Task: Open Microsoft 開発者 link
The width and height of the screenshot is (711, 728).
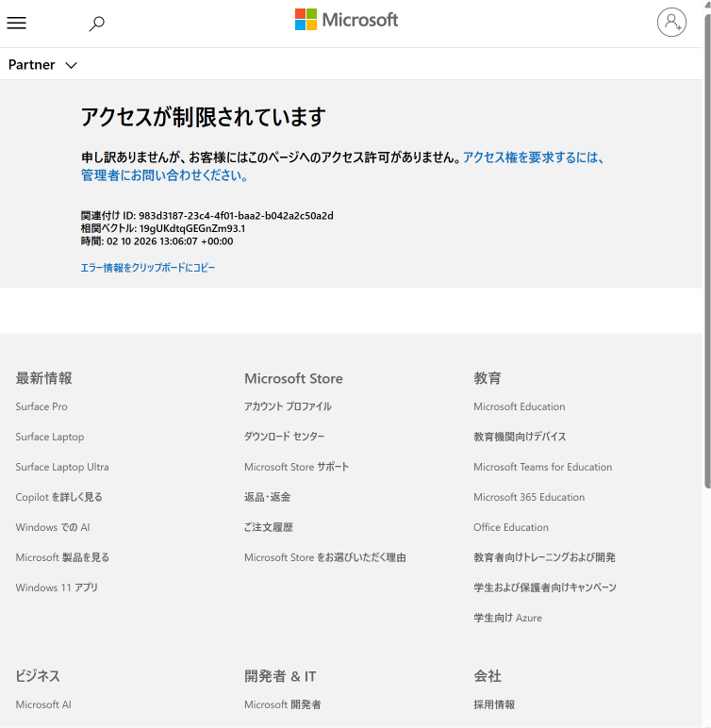Action: 283,704
